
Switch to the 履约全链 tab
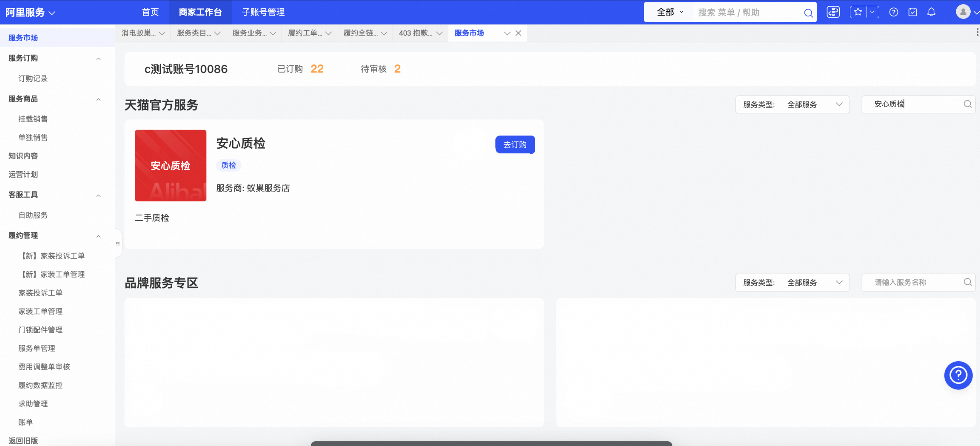[x=361, y=33]
